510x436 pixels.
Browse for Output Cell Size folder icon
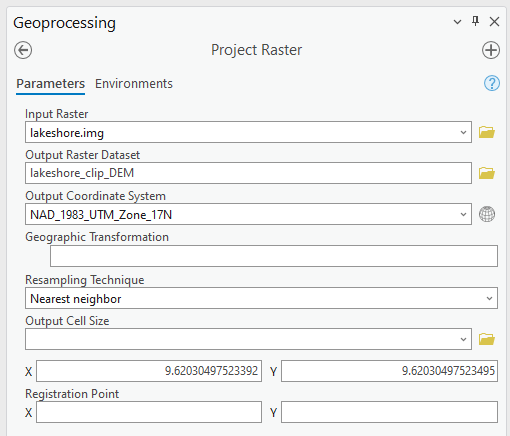coord(487,339)
